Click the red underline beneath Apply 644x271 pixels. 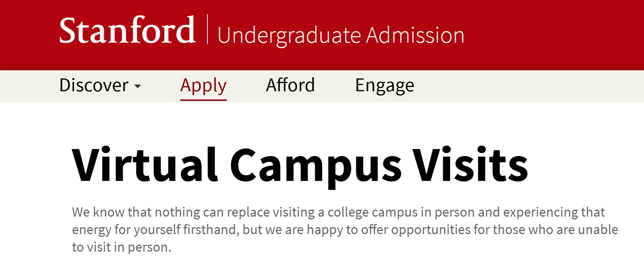click(203, 100)
